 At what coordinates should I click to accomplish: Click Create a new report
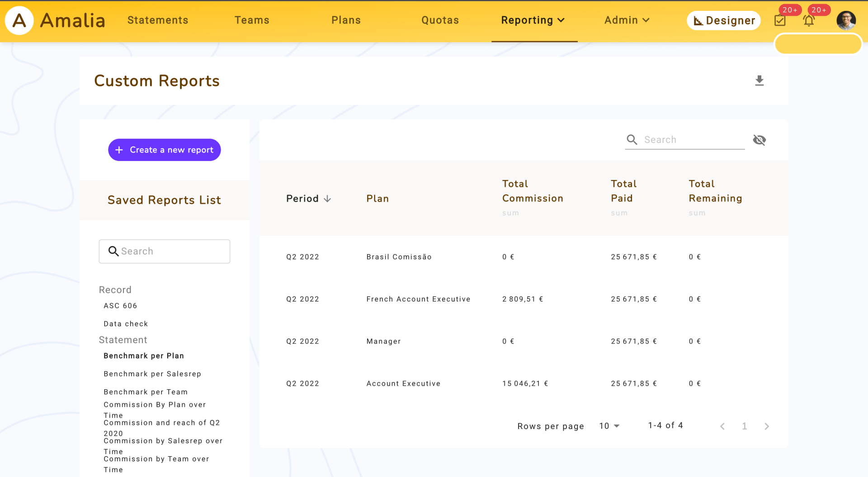point(165,150)
